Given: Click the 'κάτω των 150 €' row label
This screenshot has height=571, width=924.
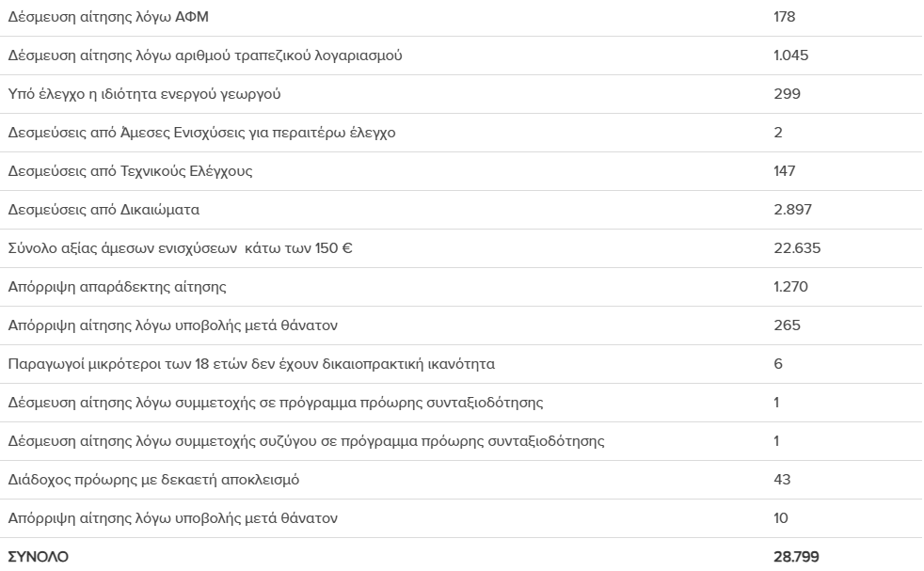Looking at the screenshot, I should tap(180, 248).
